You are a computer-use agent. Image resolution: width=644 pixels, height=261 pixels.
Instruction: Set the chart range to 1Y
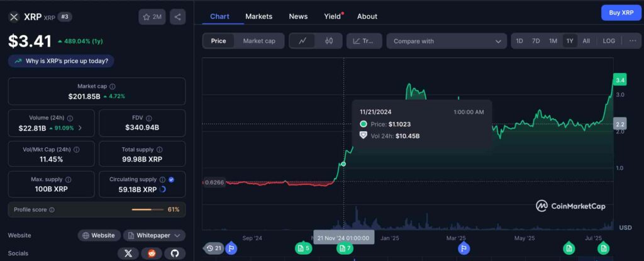click(570, 41)
